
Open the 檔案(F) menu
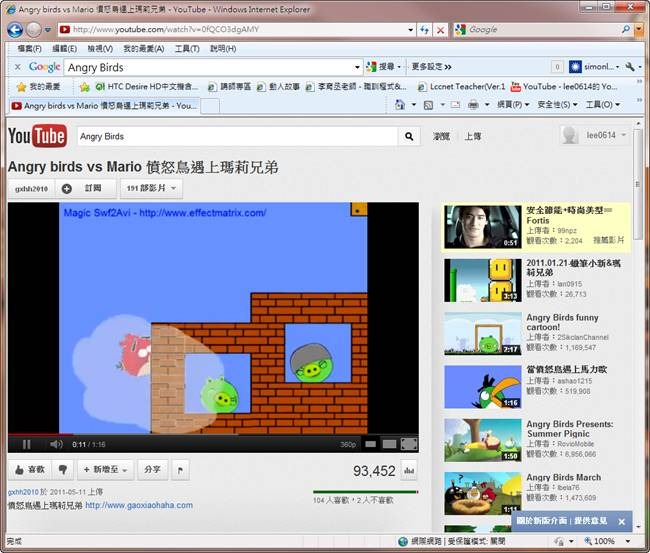29,49
